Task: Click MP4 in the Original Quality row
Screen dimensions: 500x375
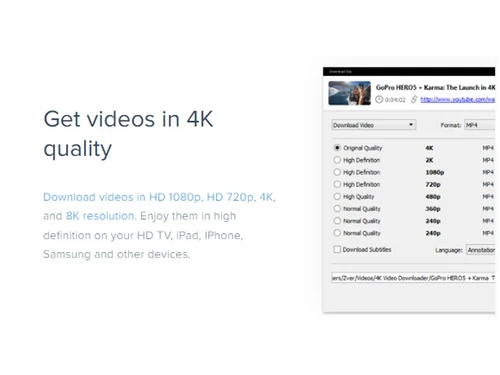Action: click(488, 148)
